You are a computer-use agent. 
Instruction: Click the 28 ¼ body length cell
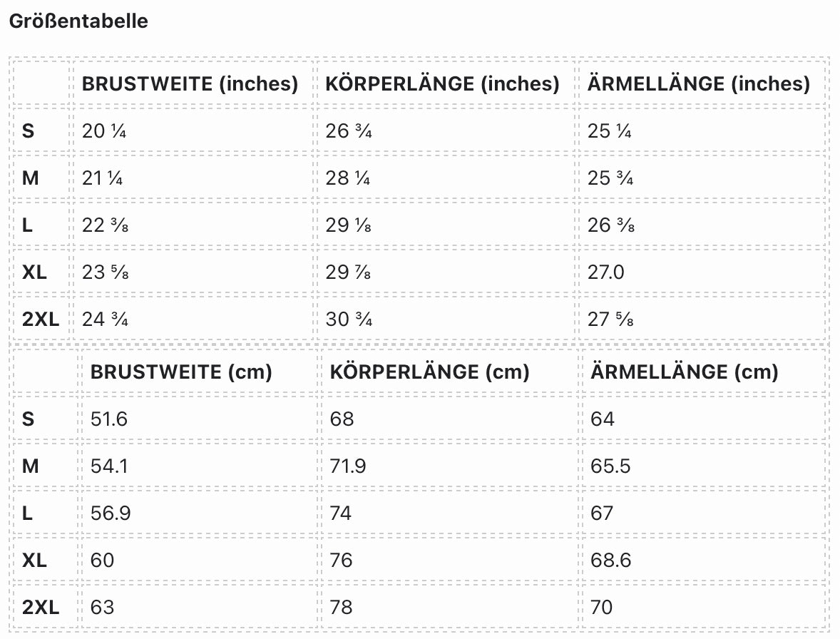(348, 178)
